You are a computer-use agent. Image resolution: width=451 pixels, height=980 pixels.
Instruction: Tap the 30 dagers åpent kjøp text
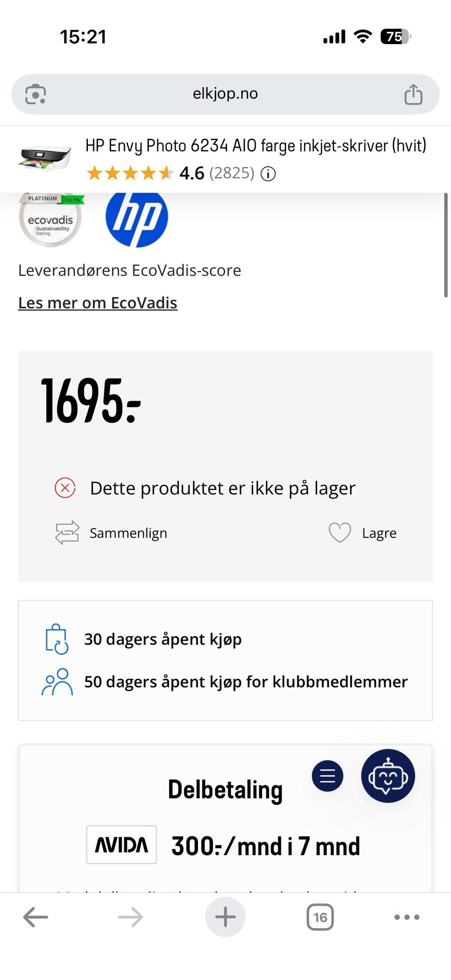pyautogui.click(x=163, y=639)
